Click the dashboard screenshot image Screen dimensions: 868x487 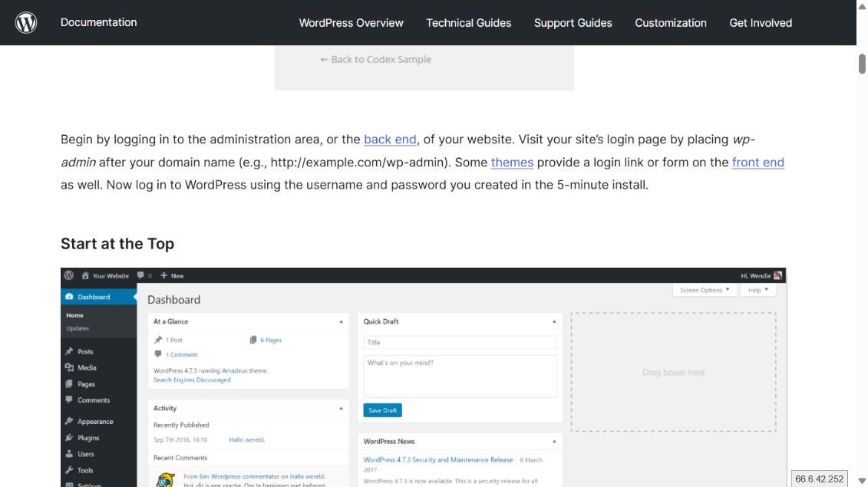tap(424, 377)
